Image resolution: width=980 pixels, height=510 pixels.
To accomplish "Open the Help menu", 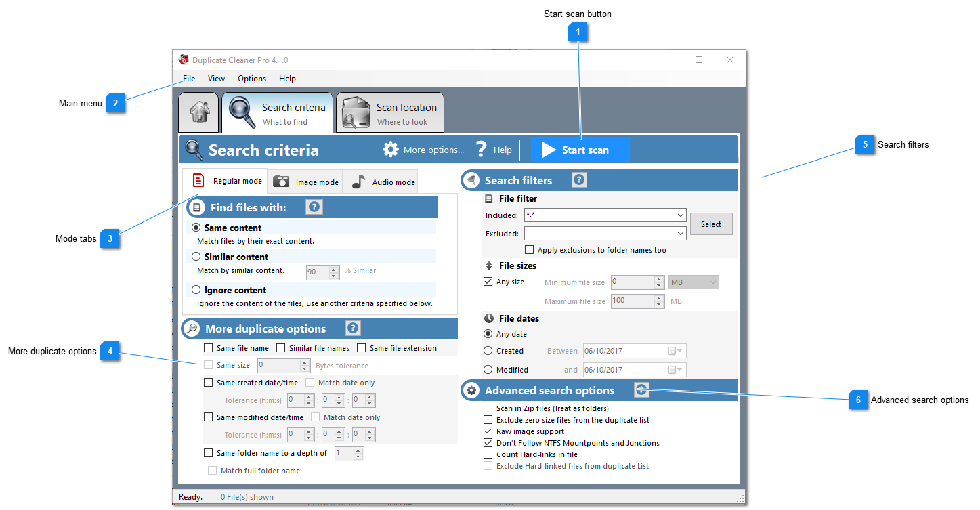I will 287,79.
